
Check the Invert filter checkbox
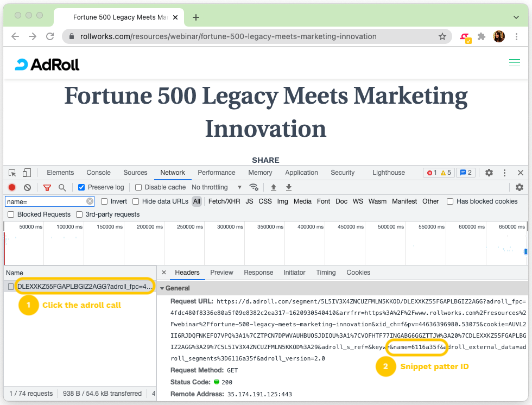click(104, 201)
